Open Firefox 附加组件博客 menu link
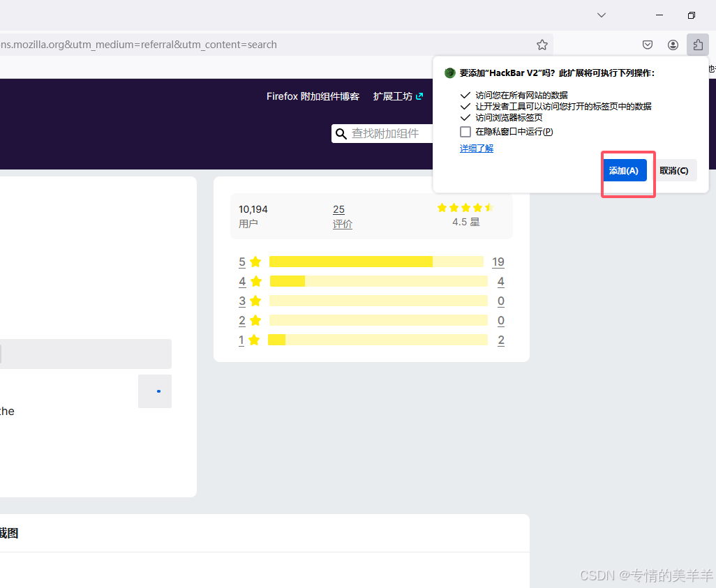 click(x=312, y=96)
